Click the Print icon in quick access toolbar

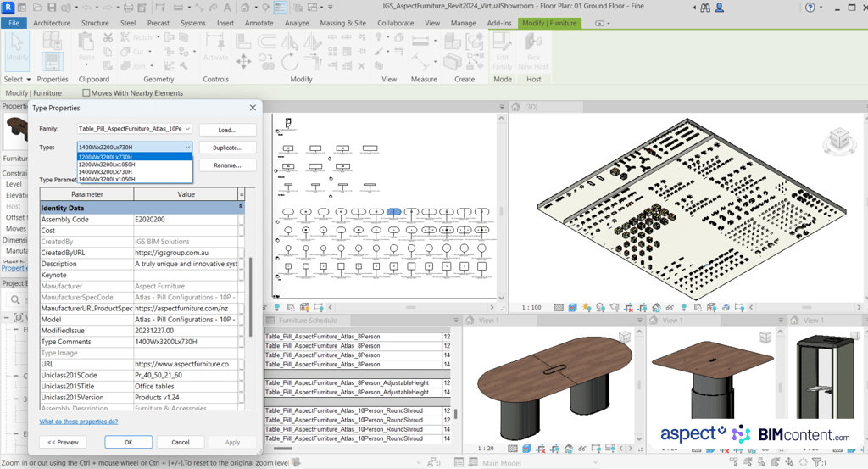129,7
